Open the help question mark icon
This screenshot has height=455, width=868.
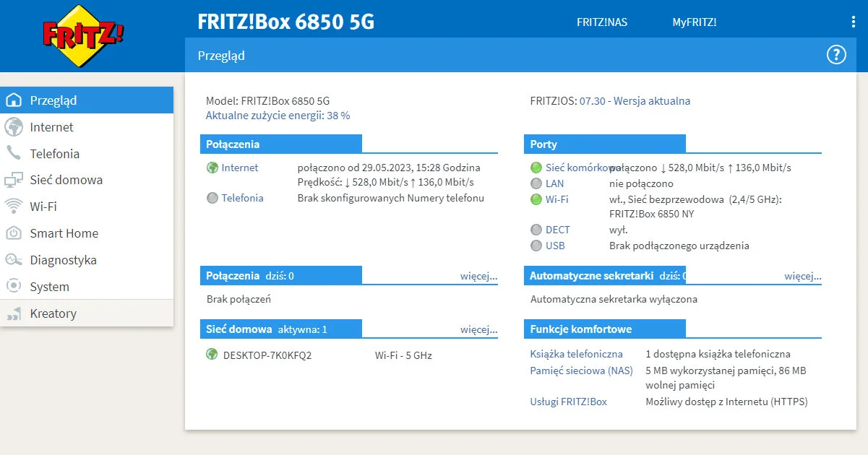tap(836, 54)
